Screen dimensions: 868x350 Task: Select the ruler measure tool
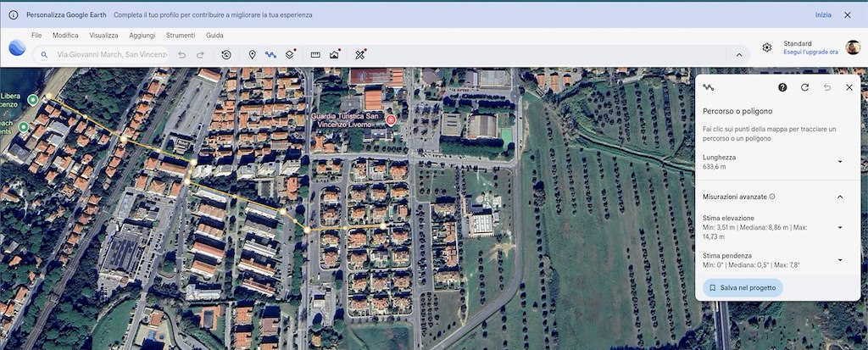tap(315, 54)
